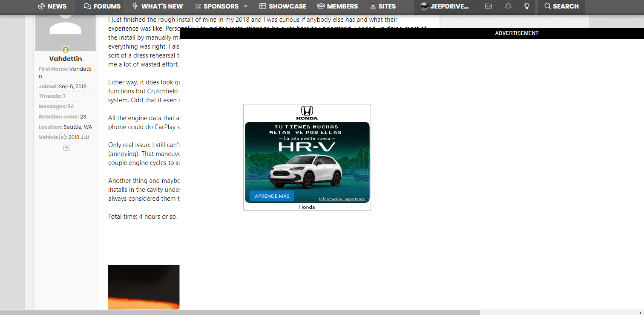Open the Showcase menu item
This screenshot has width=644, height=315.
click(283, 6)
